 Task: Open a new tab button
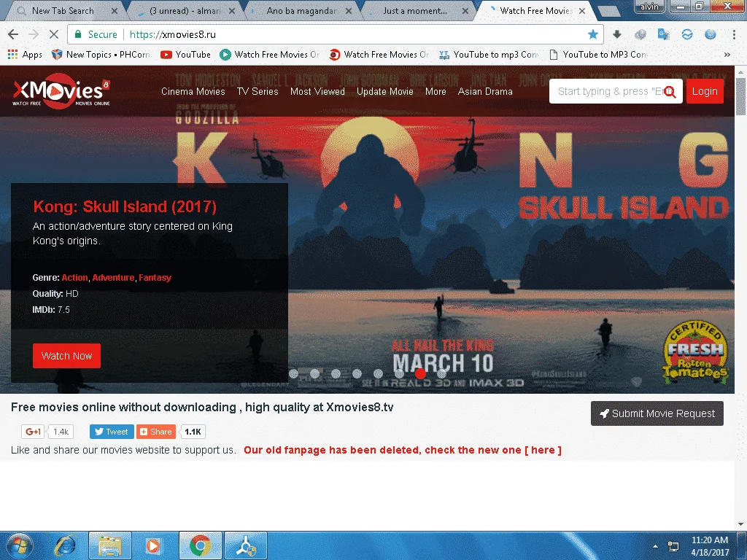(x=608, y=10)
